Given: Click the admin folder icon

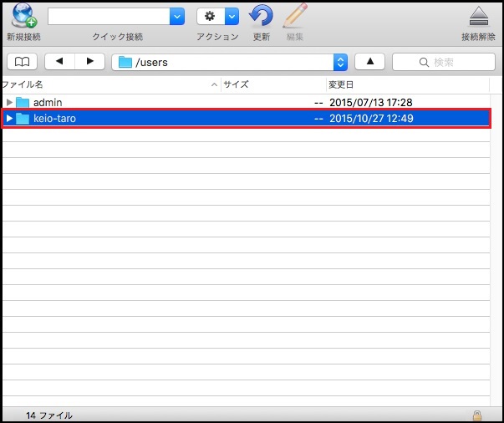Looking at the screenshot, I should coord(23,102).
